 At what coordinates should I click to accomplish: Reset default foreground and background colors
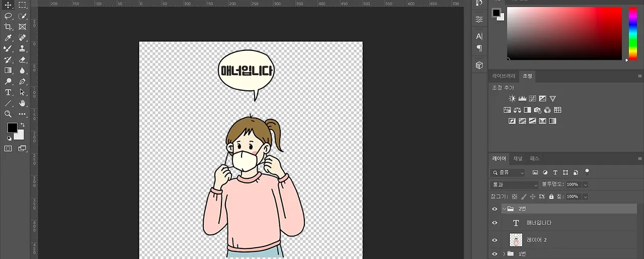[x=9, y=138]
